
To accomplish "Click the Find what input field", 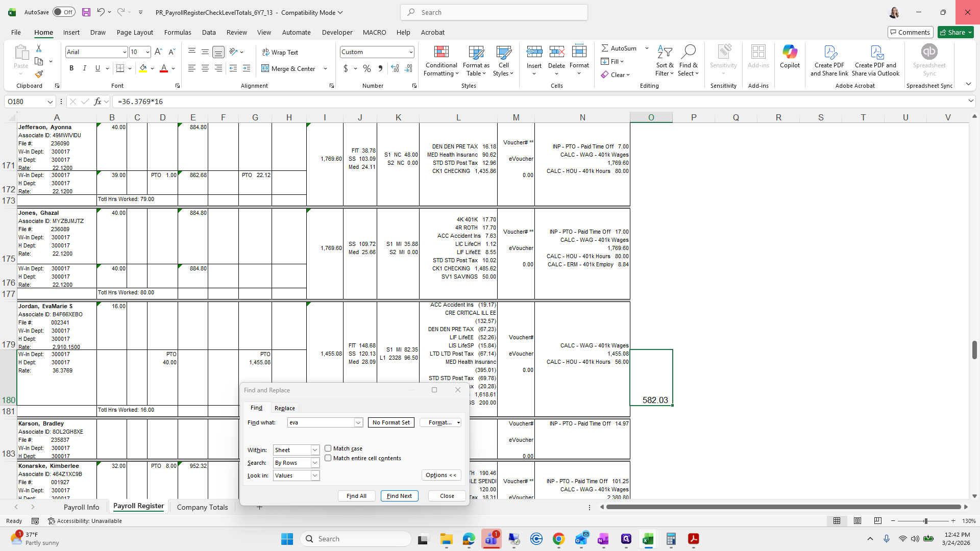I will coord(321,422).
